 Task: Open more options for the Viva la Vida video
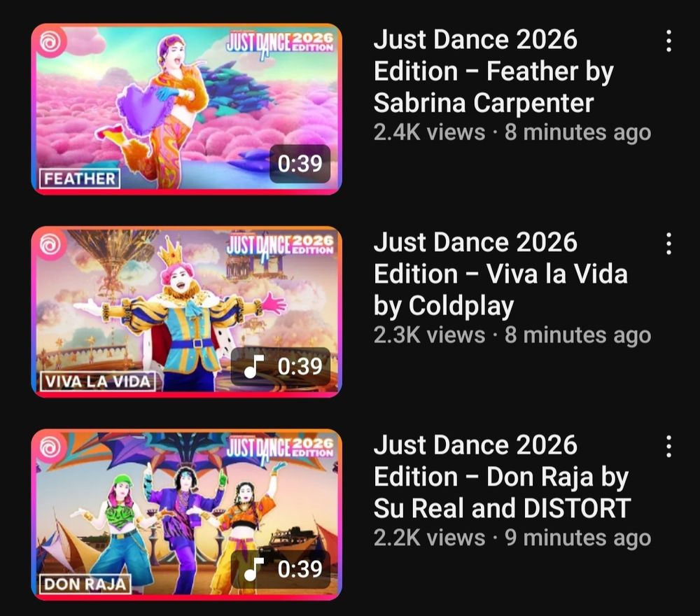coord(668,244)
